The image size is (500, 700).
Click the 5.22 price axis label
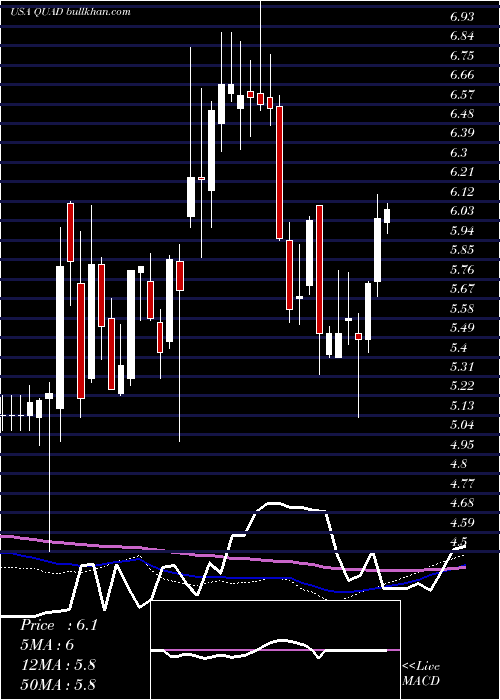tap(462, 385)
